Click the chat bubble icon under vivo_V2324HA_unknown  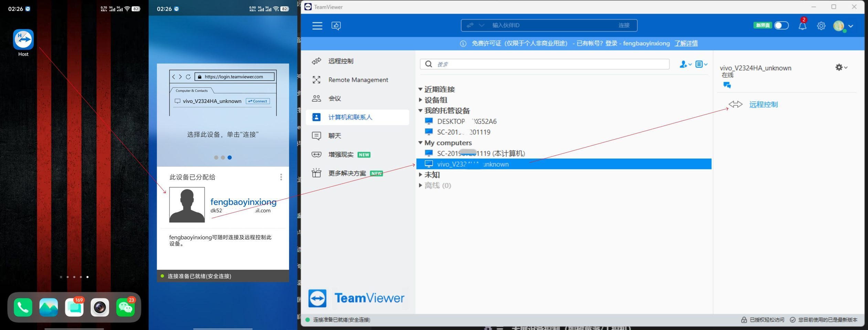click(x=727, y=85)
